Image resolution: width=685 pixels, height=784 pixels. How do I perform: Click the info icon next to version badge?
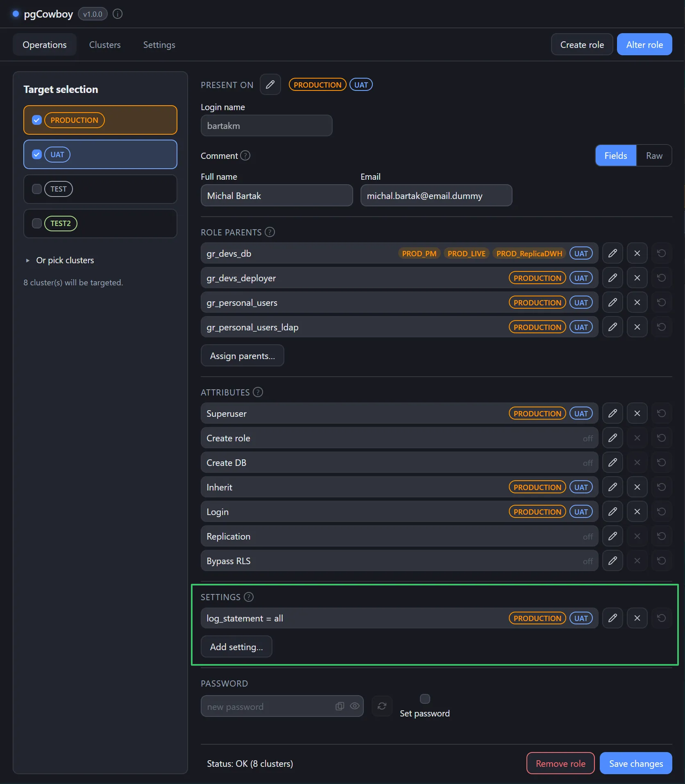(118, 14)
